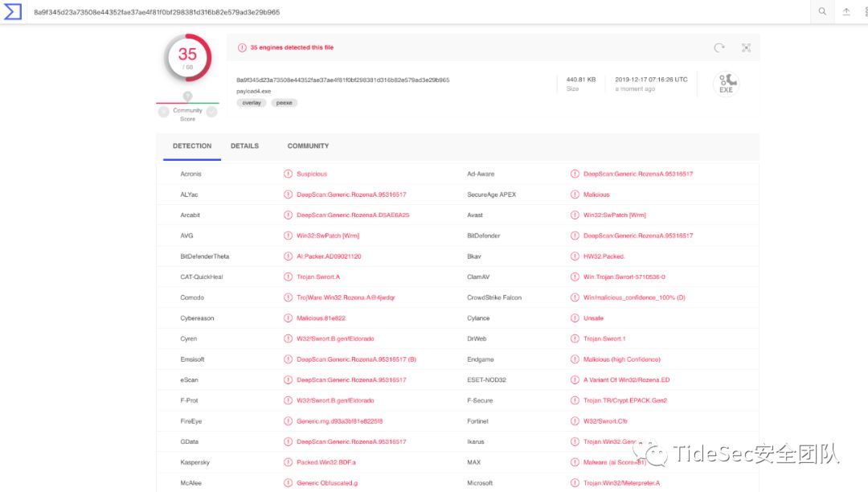Click alert icon for Arcabit result
Image resolution: width=868 pixels, height=492 pixels.
(x=288, y=215)
